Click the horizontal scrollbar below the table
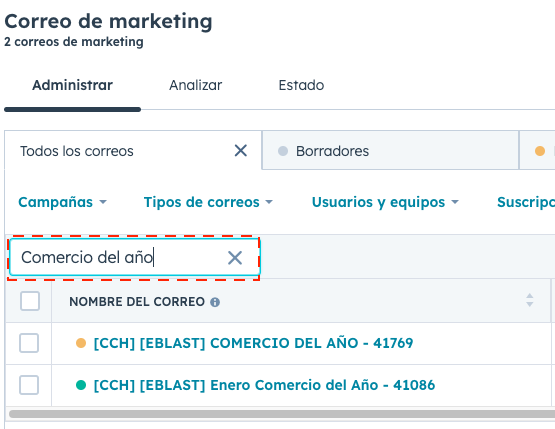The width and height of the screenshot is (555, 429). [x=282, y=414]
